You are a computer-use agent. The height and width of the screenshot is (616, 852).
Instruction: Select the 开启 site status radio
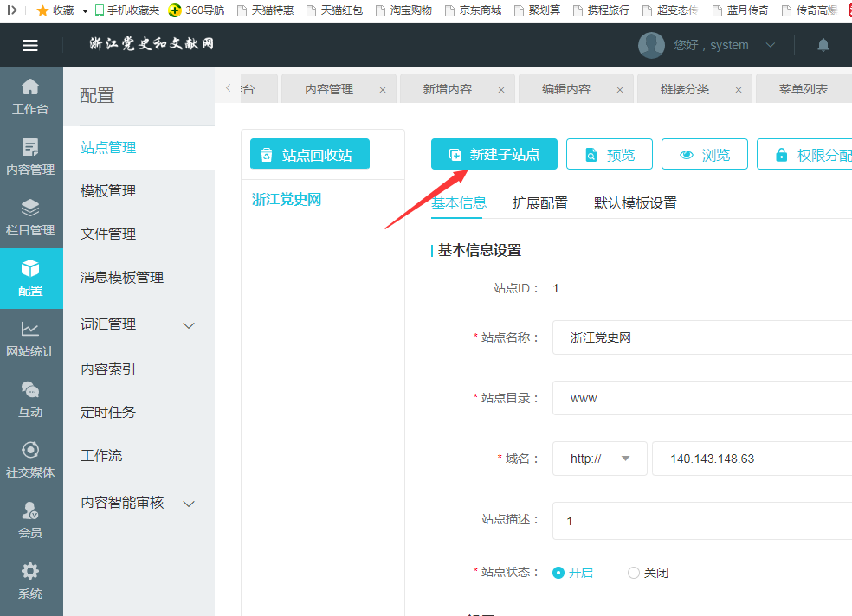pos(558,573)
